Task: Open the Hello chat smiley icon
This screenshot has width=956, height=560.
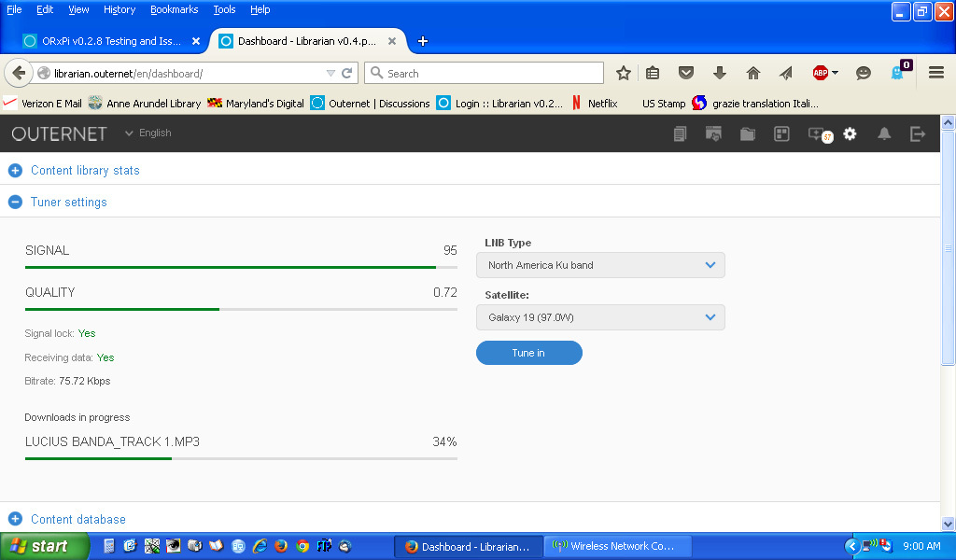Action: coord(864,73)
